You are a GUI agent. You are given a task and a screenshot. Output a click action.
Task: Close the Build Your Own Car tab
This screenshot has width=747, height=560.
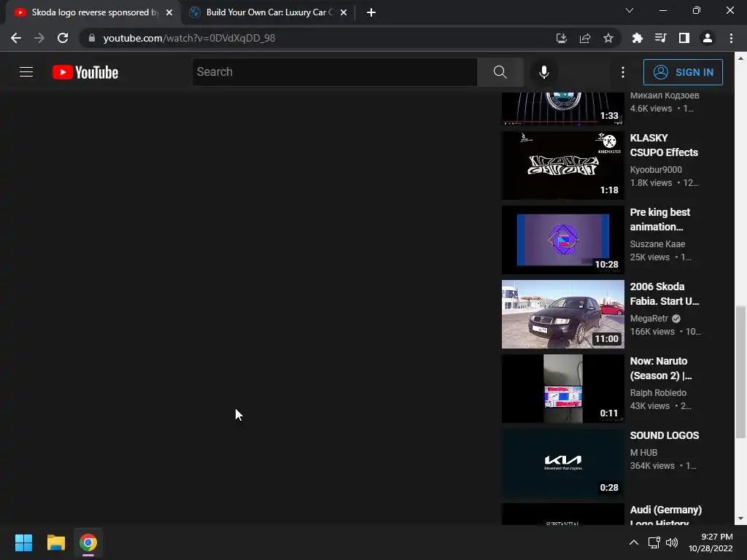[344, 12]
